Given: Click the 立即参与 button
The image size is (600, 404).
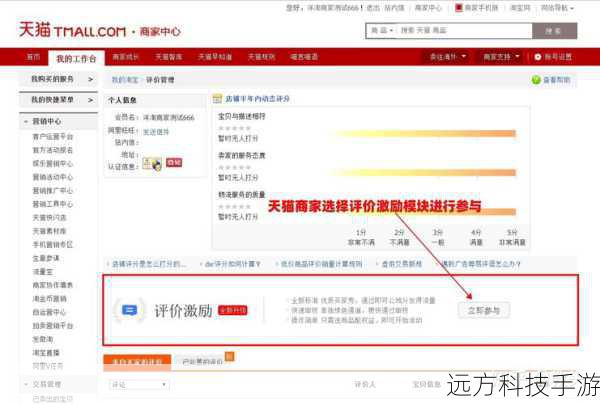Looking at the screenshot, I should [x=484, y=310].
